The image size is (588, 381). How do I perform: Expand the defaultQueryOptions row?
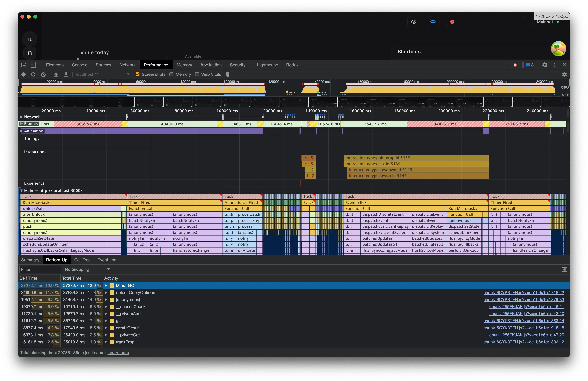point(106,293)
